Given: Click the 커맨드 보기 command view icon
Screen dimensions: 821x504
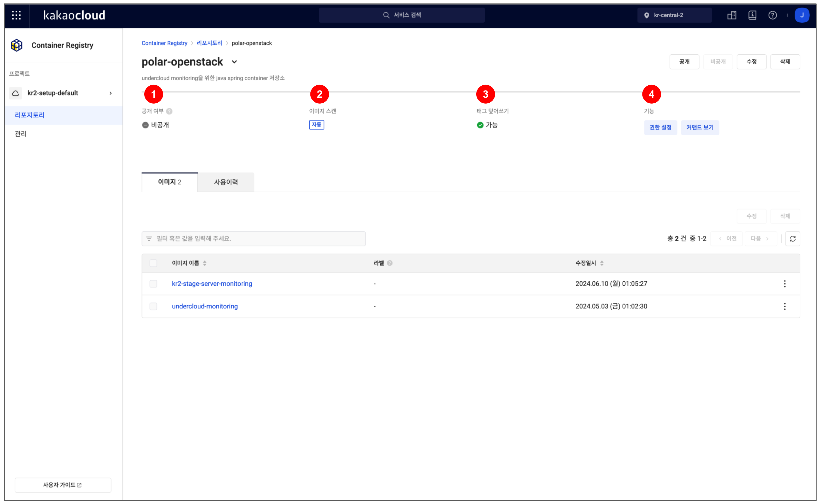Looking at the screenshot, I should coord(699,127).
